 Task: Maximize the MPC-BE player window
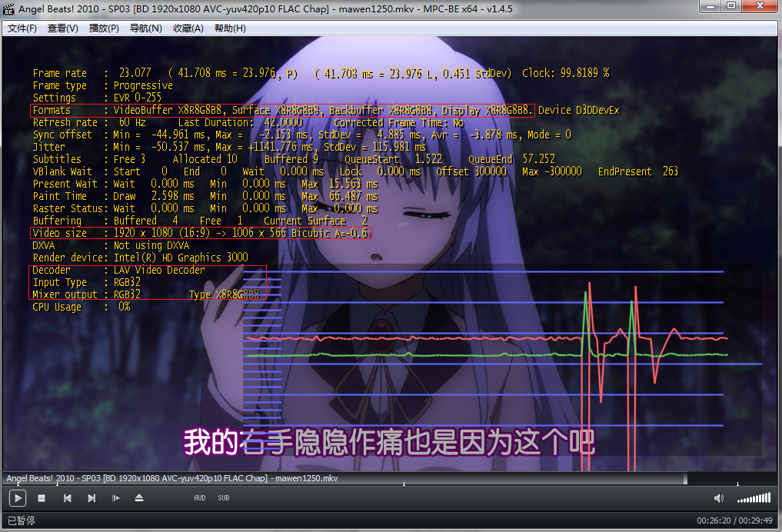pyautogui.click(x=730, y=8)
